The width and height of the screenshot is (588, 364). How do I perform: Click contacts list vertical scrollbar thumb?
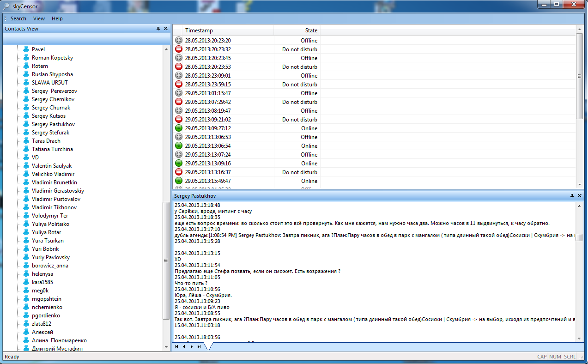(x=166, y=261)
